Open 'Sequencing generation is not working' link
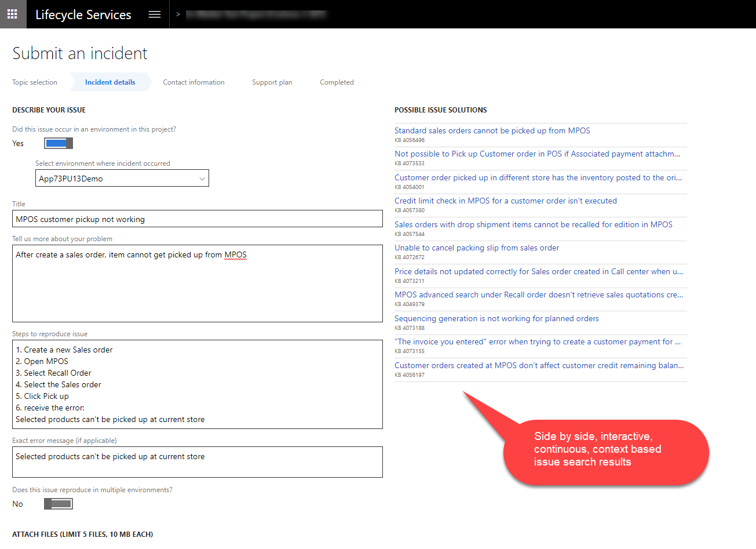Image resolution: width=756 pixels, height=549 pixels. coord(496,318)
